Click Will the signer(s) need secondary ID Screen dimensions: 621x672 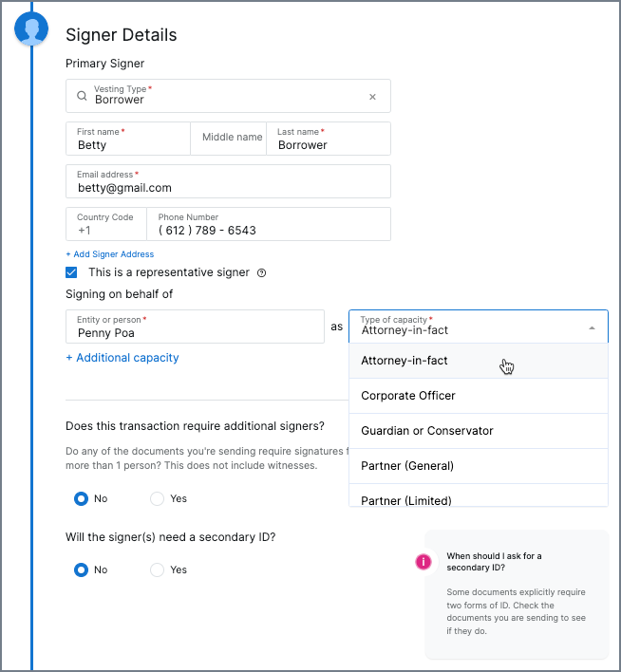coord(170,537)
